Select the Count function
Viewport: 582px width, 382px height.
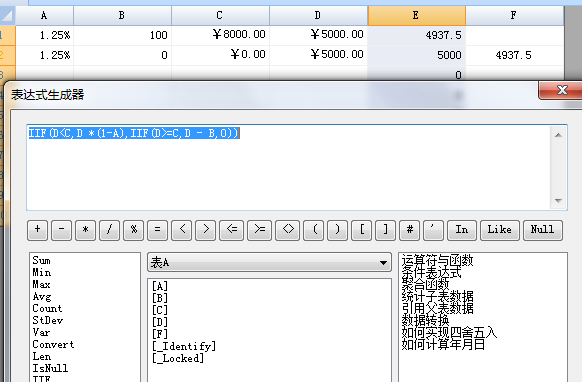tap(47, 308)
